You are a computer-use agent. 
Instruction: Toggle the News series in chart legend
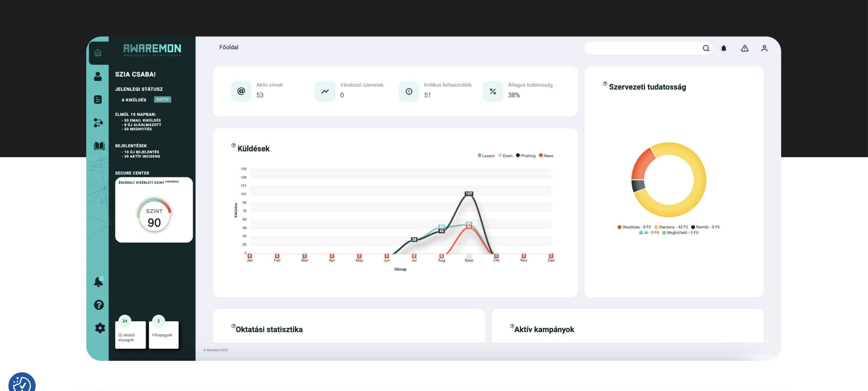[x=546, y=156]
